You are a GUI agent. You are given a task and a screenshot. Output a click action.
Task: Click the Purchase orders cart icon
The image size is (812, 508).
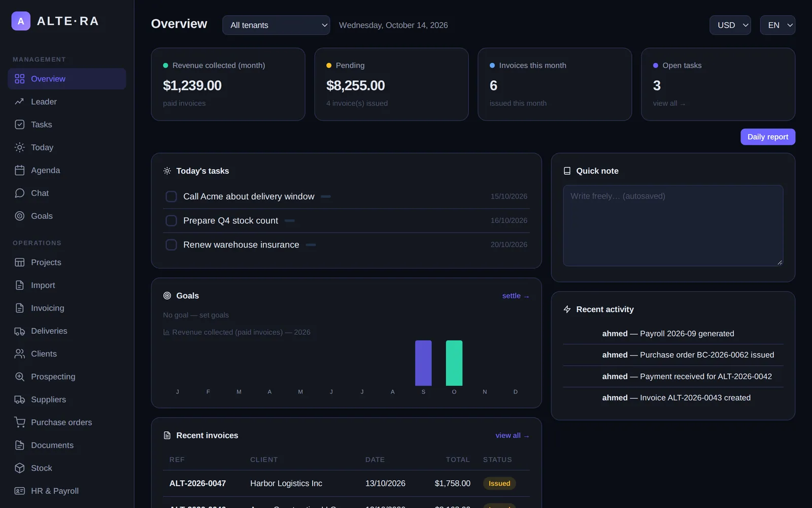click(x=19, y=422)
